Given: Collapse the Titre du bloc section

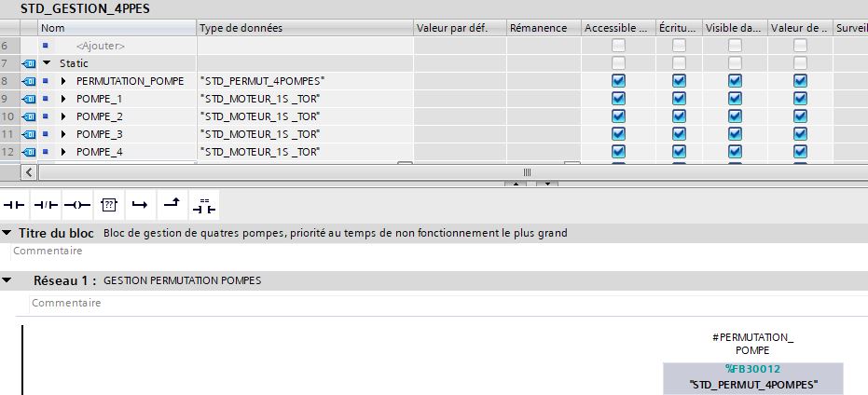Looking at the screenshot, I should (7, 233).
